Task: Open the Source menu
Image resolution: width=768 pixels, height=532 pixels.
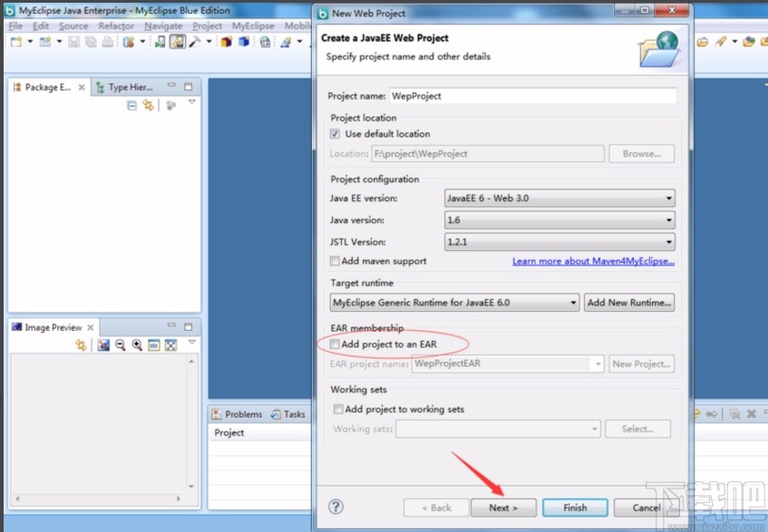Action: point(73,26)
